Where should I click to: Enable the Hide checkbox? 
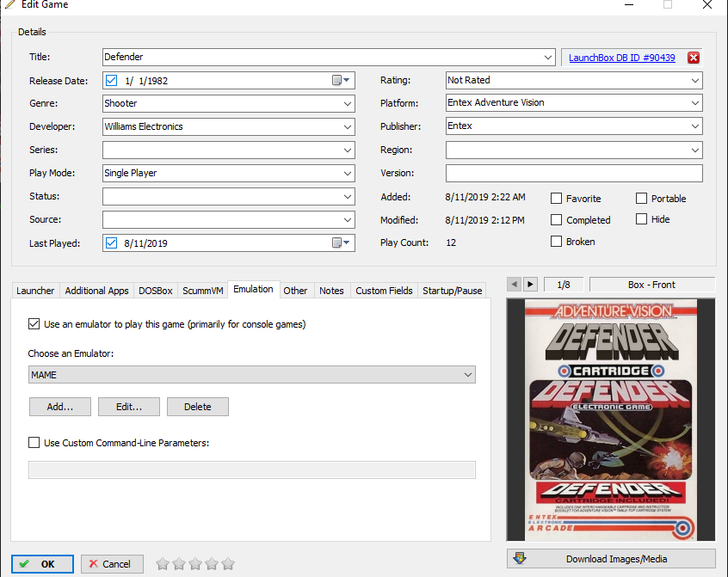tap(641, 219)
